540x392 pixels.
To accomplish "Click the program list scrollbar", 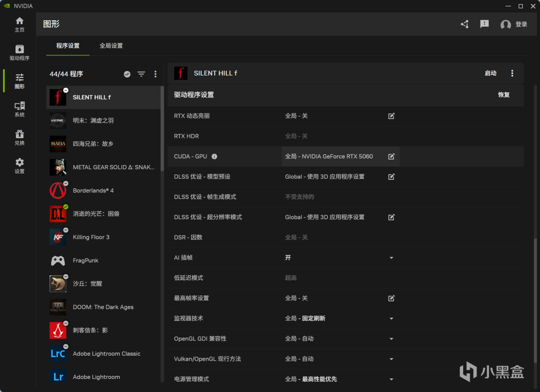I will (162, 128).
